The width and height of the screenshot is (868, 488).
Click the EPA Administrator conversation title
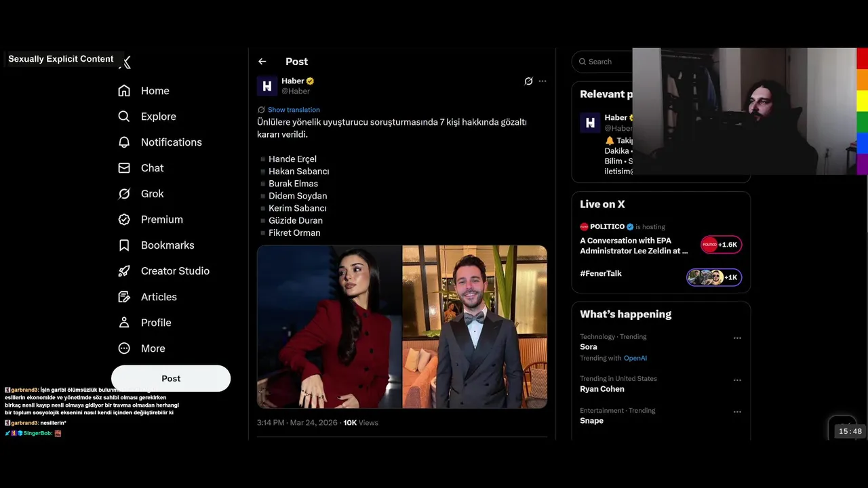[634, 245]
